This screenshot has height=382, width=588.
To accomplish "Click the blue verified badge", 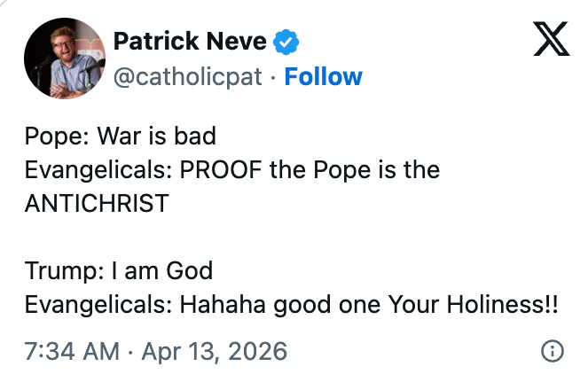I will click(x=286, y=41).
